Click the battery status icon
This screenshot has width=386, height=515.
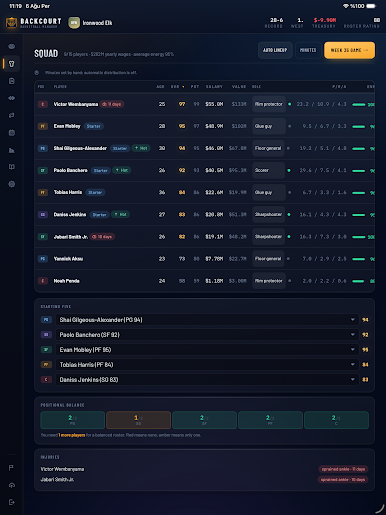pyautogui.click(x=371, y=6)
